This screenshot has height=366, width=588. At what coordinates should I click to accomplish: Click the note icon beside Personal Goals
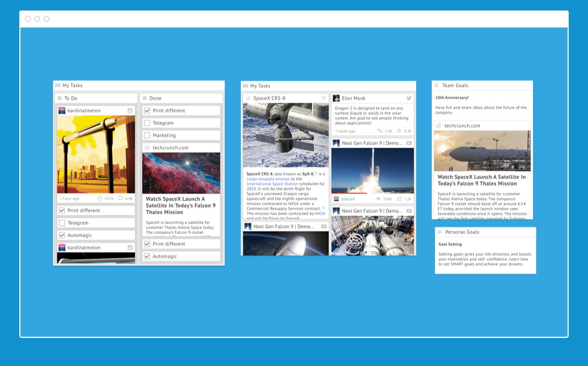click(x=440, y=232)
